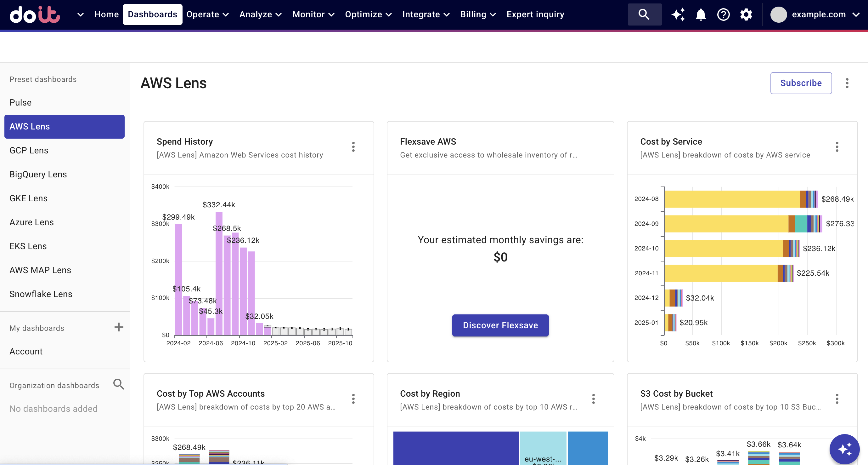Open the floating AI assistant sparkle button
The image size is (868, 465).
click(x=844, y=449)
